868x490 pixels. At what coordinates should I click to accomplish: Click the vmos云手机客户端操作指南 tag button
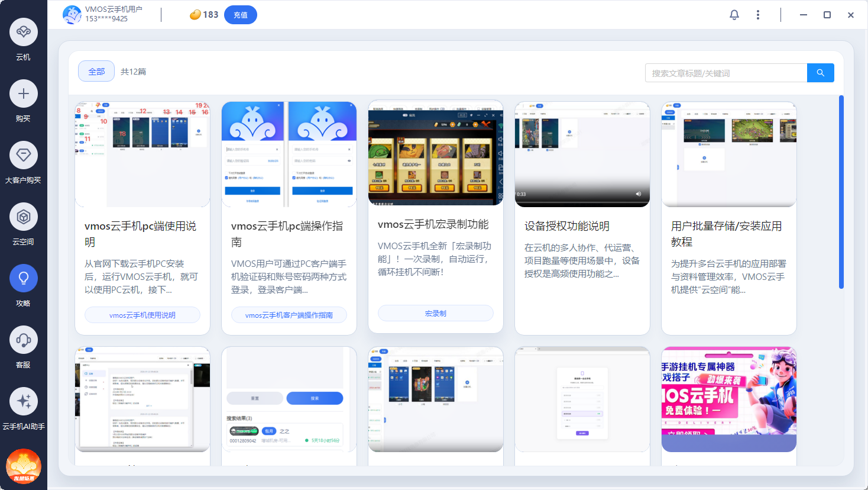point(289,315)
